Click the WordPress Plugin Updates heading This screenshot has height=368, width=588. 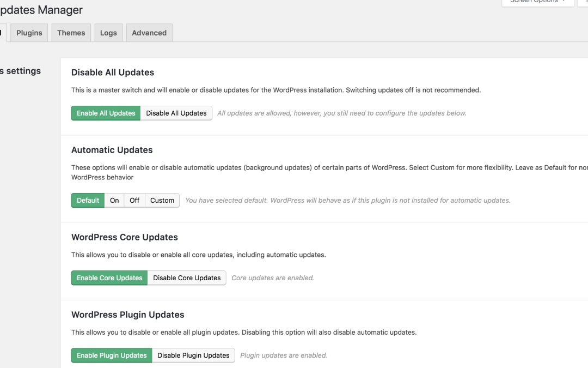tap(128, 315)
